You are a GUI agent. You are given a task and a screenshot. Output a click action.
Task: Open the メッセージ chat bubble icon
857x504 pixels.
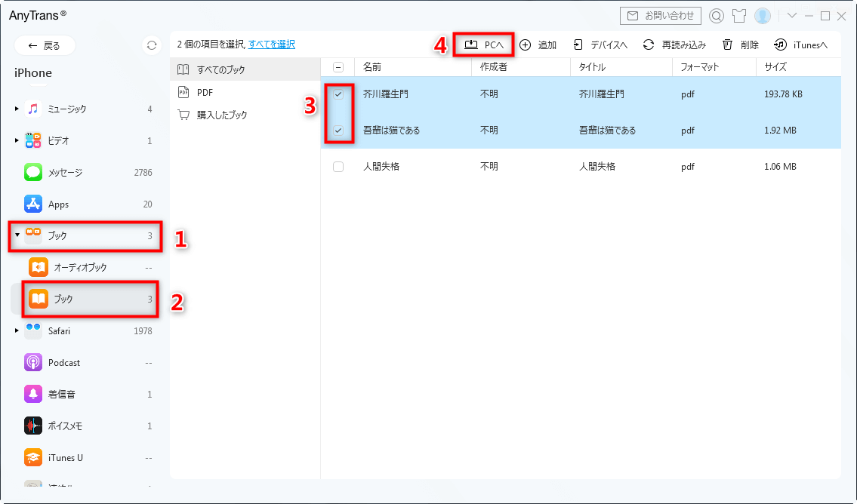click(32, 172)
